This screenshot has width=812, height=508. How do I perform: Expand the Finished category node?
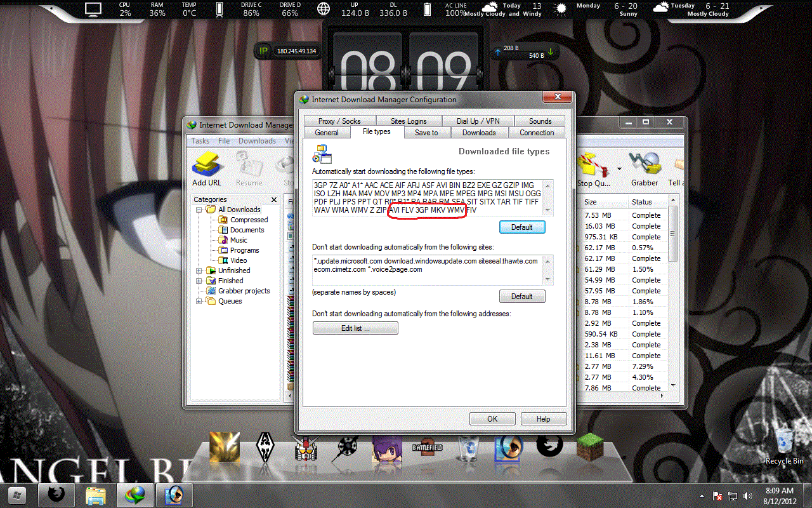tap(199, 281)
